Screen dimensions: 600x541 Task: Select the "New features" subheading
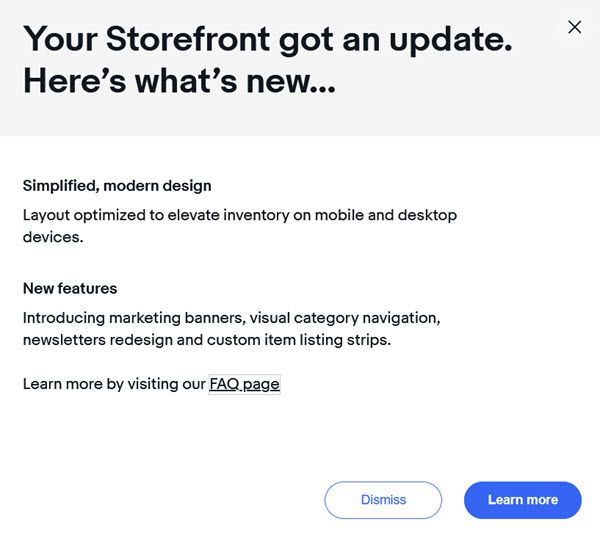tap(70, 288)
